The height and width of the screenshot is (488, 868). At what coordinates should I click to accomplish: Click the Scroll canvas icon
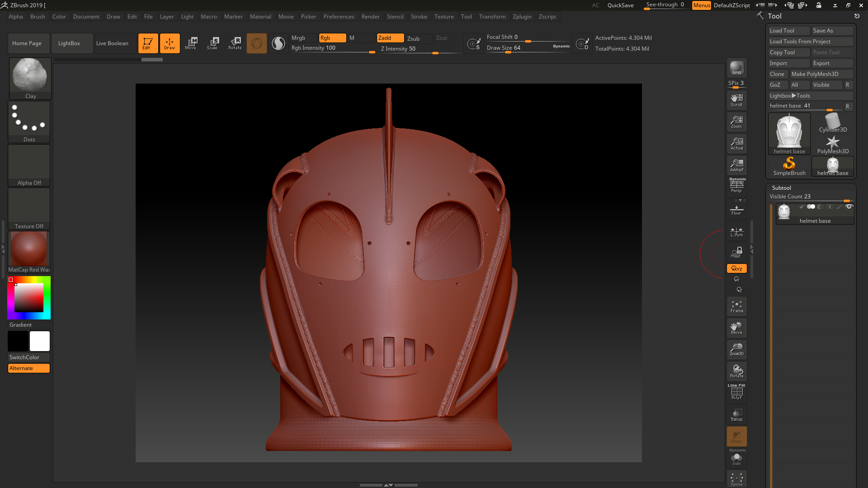736,100
